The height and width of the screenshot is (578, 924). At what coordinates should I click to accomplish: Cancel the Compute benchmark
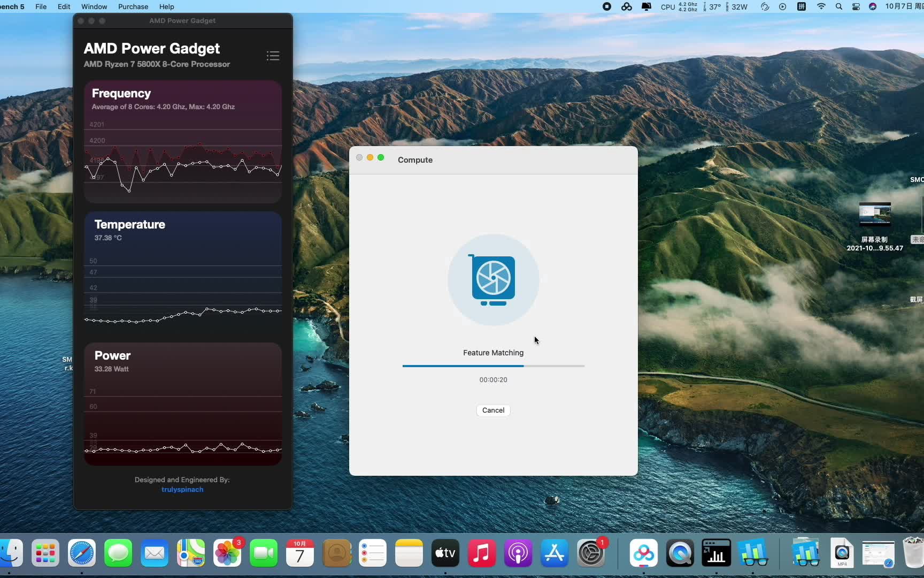coord(493,410)
